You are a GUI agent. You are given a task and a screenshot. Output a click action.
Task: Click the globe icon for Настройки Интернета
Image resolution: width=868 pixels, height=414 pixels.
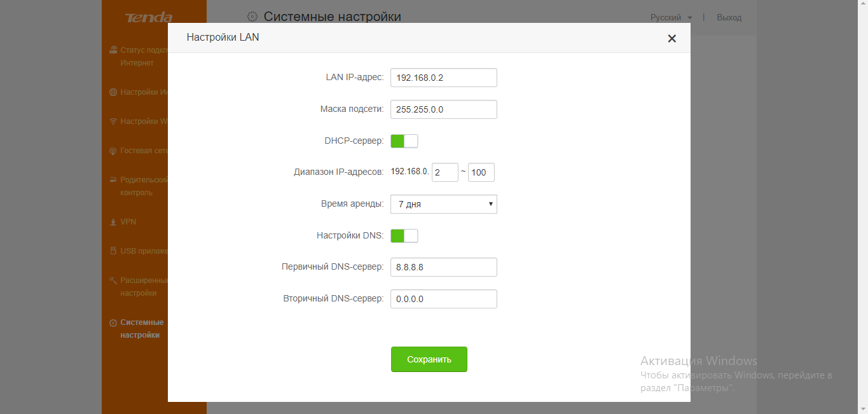pyautogui.click(x=113, y=92)
